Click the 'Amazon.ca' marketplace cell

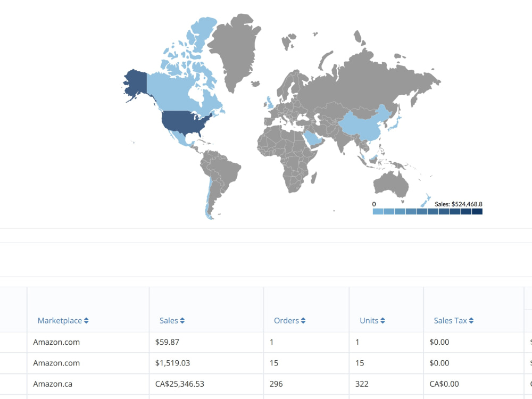88,385
